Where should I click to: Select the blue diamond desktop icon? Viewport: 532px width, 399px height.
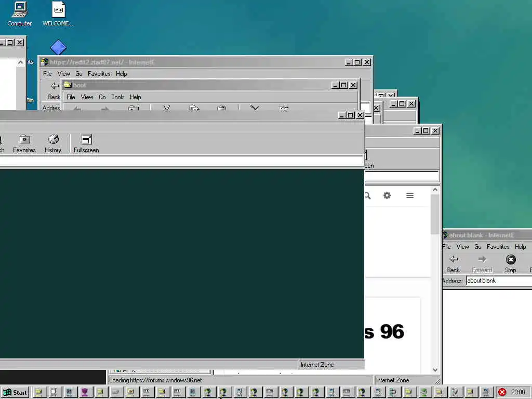pyautogui.click(x=58, y=47)
